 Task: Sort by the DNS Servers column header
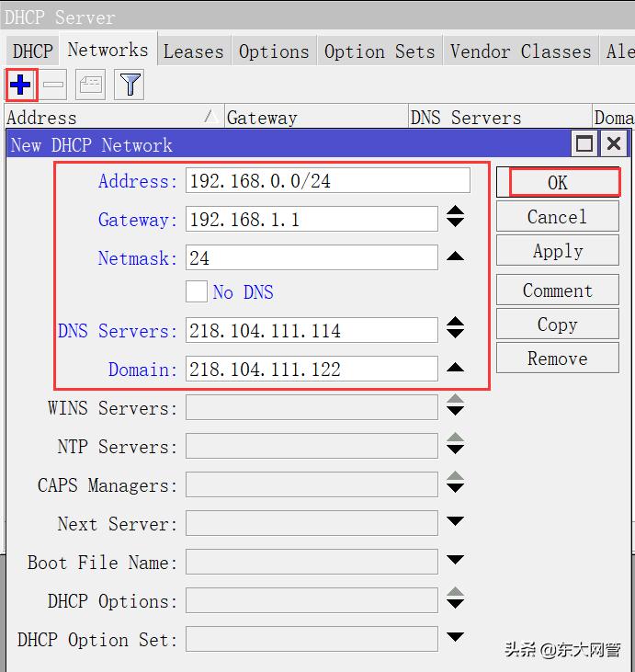tap(500, 117)
